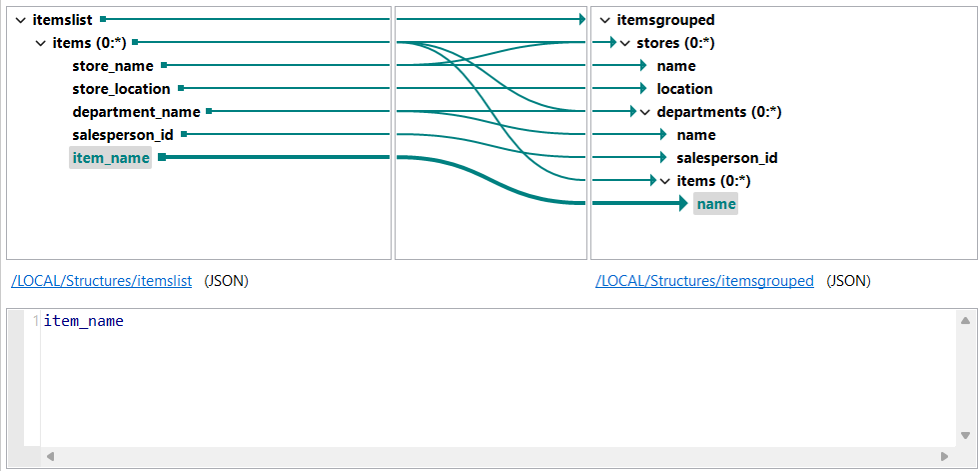Viewport: 980px width, 471px height.
Task: Select store_location source field
Action: [121, 89]
